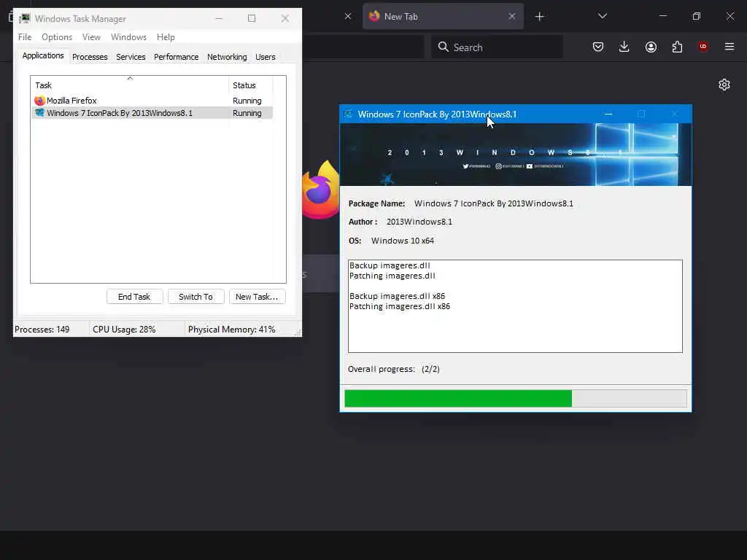Open Firefox hamburger application menu
Screen dimensions: 747x560
(x=729, y=47)
